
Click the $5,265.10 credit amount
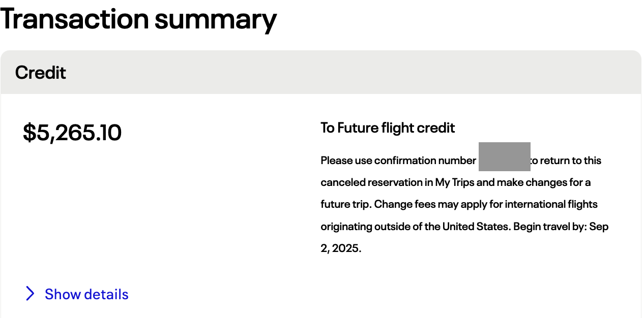pyautogui.click(x=72, y=133)
